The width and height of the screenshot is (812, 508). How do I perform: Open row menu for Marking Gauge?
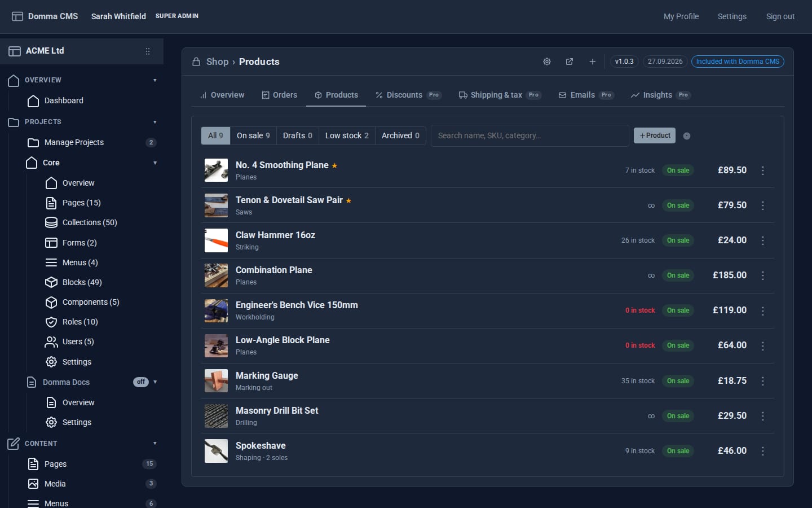click(763, 381)
